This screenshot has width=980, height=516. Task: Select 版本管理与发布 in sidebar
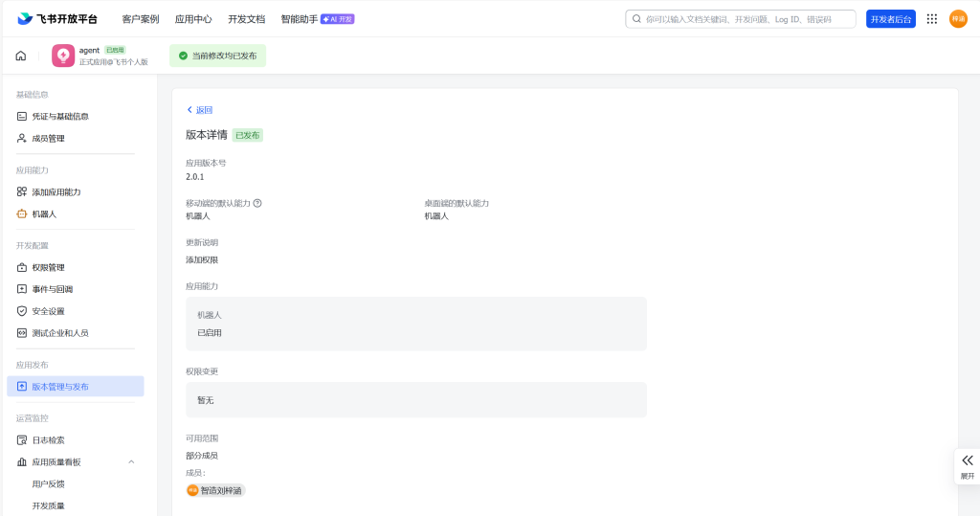[x=59, y=387]
